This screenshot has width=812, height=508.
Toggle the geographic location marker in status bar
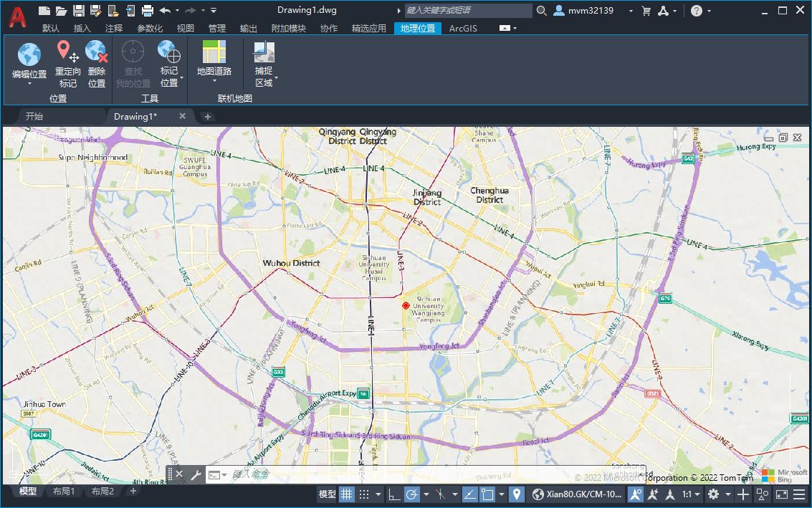516,494
